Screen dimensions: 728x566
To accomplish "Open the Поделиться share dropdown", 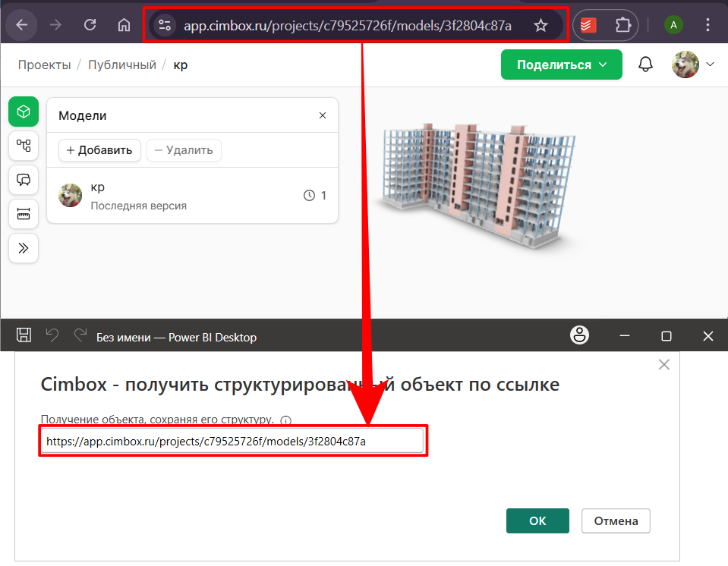I will tap(561, 64).
